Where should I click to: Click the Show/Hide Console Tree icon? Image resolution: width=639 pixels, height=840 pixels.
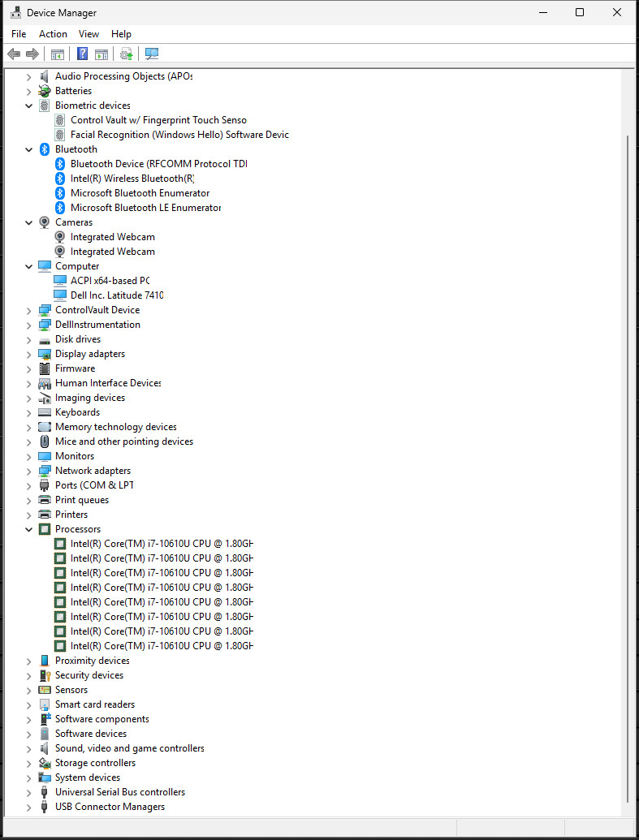(58, 54)
